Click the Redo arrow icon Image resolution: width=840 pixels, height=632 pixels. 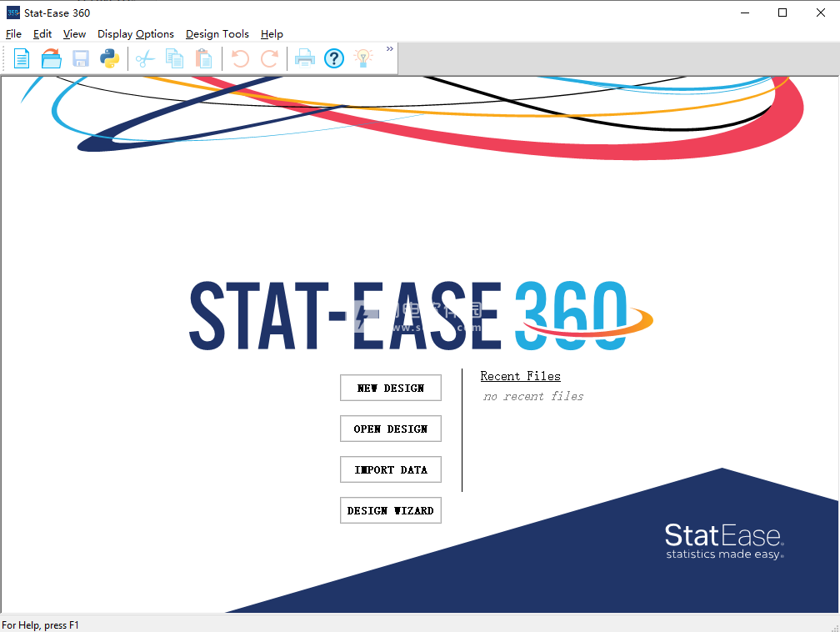tap(269, 58)
